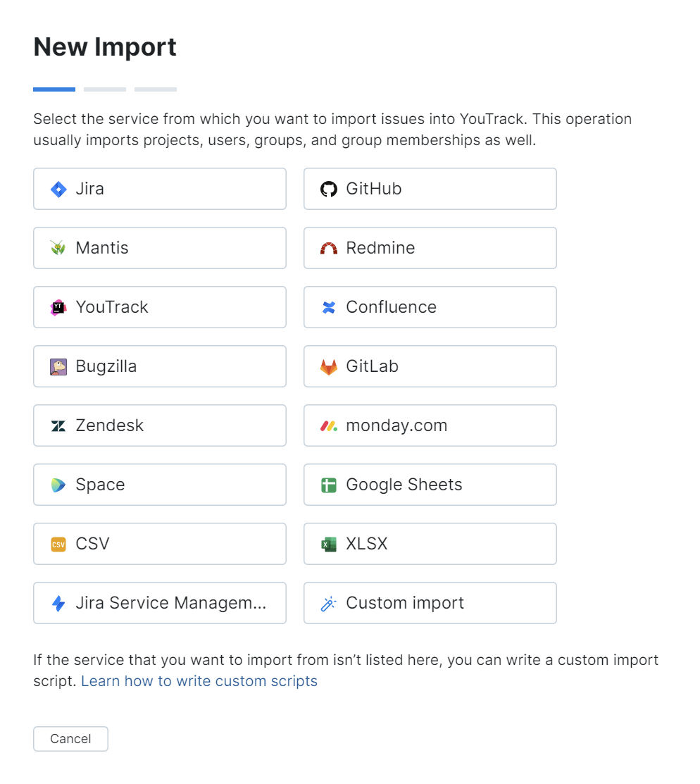Select the GitHub import option
The image size is (700, 784).
tap(430, 189)
